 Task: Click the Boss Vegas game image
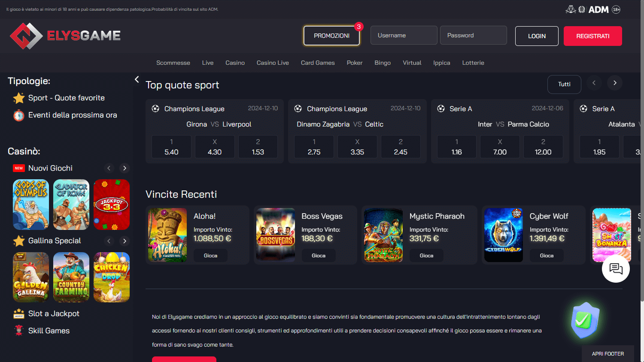click(276, 235)
